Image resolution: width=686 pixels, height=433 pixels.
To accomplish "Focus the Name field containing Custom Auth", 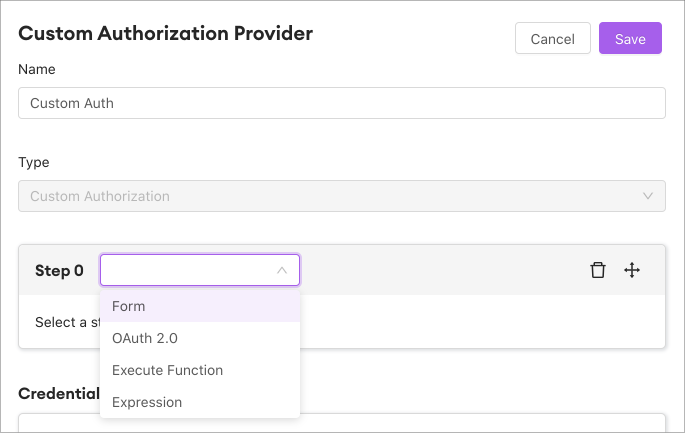I will [x=341, y=103].
